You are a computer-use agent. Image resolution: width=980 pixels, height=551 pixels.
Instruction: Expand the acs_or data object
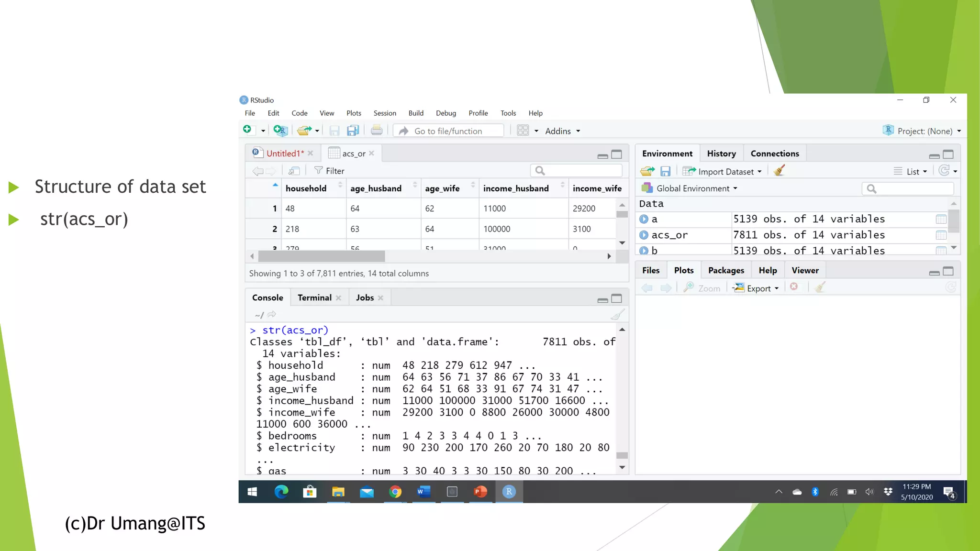(x=644, y=235)
